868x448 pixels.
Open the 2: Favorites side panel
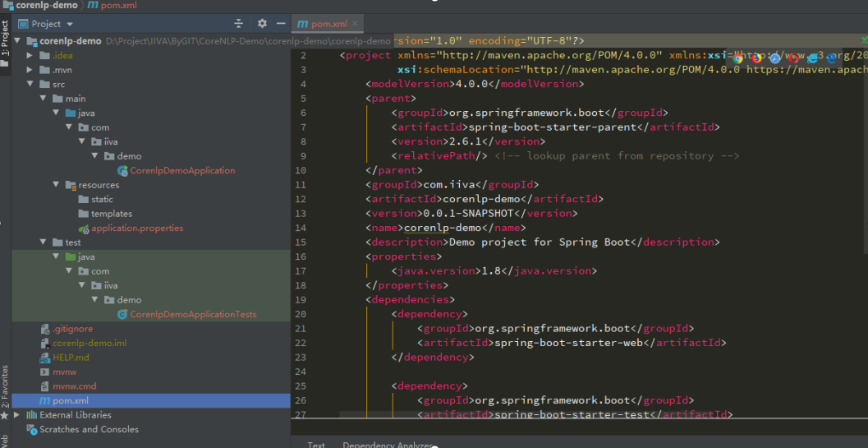point(5,386)
